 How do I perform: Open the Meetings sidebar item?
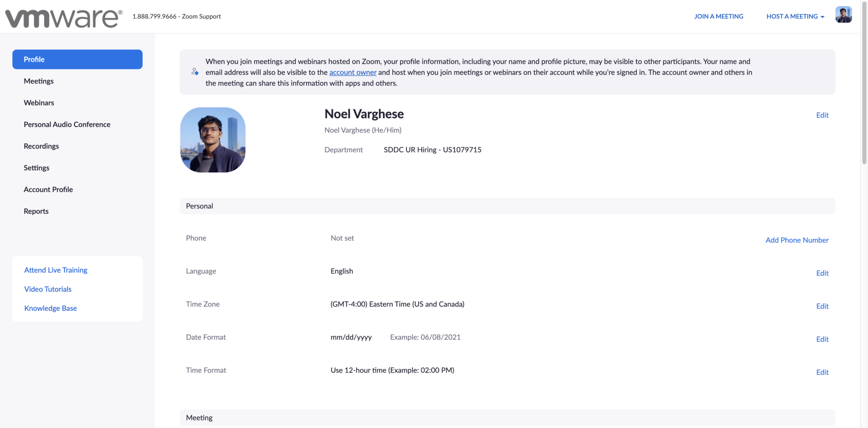pos(39,81)
